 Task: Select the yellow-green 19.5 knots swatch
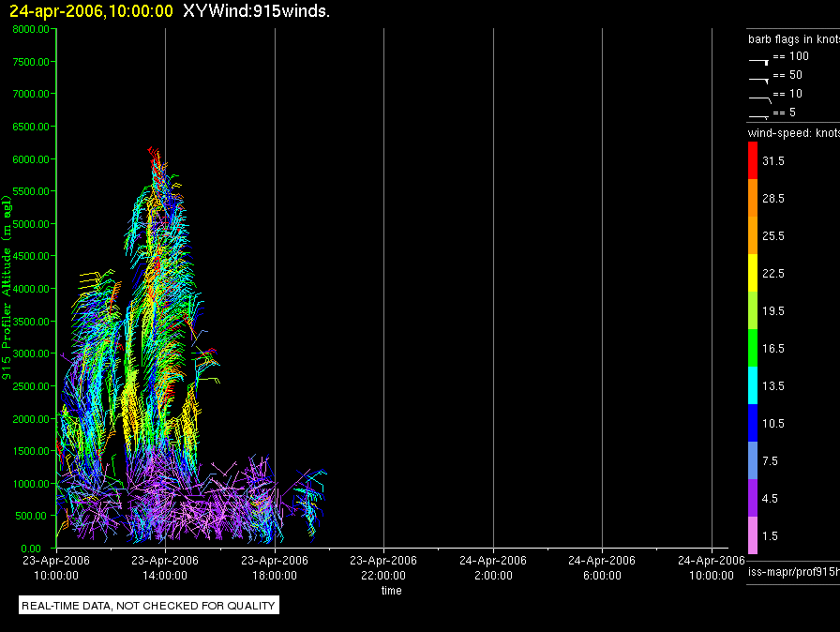753,310
